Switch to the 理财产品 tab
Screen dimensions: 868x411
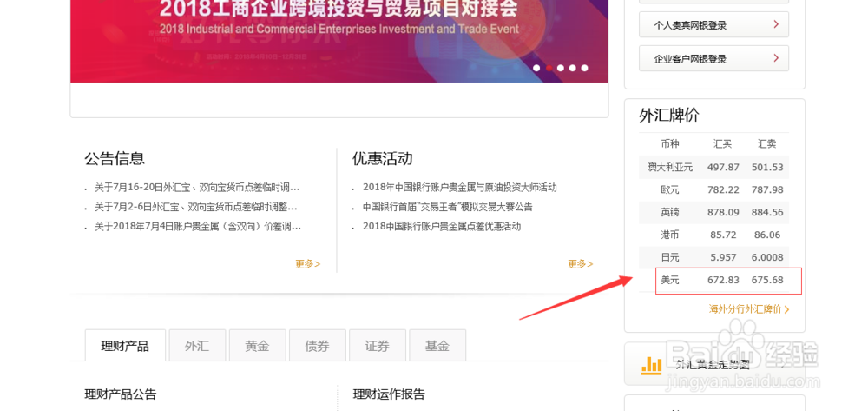[125, 346]
